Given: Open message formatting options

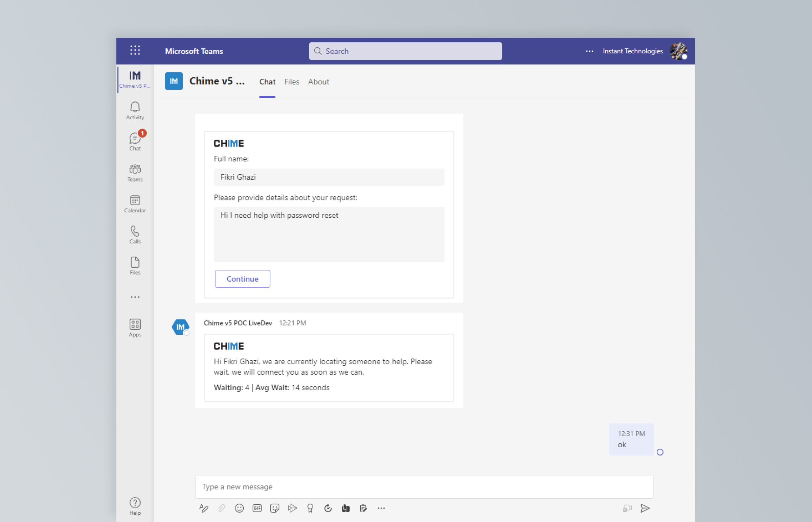Looking at the screenshot, I should (204, 508).
